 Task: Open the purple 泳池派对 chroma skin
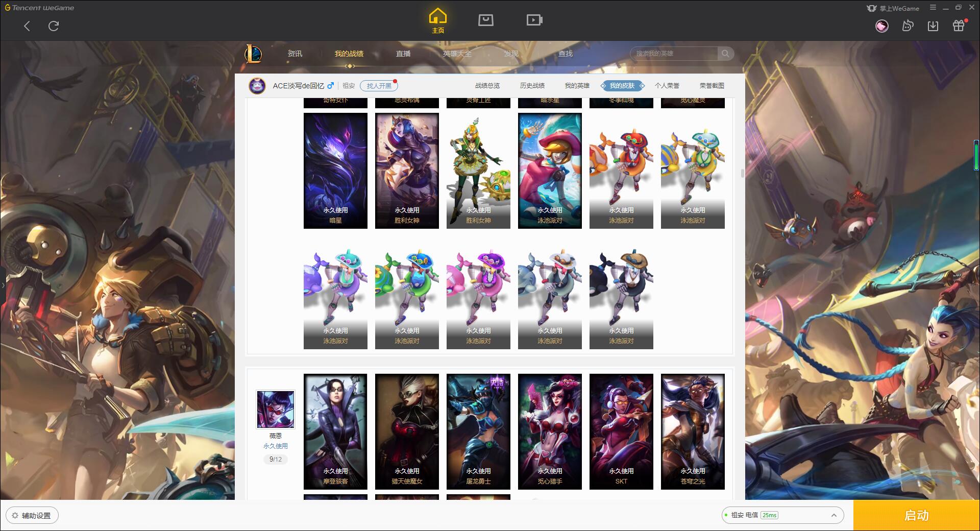tap(335, 291)
